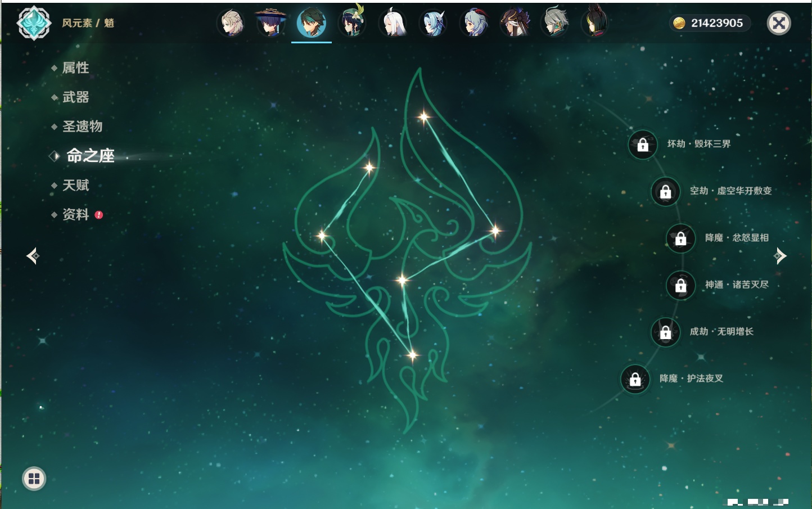Open the 圣遗物 artifacts tab

(82, 127)
